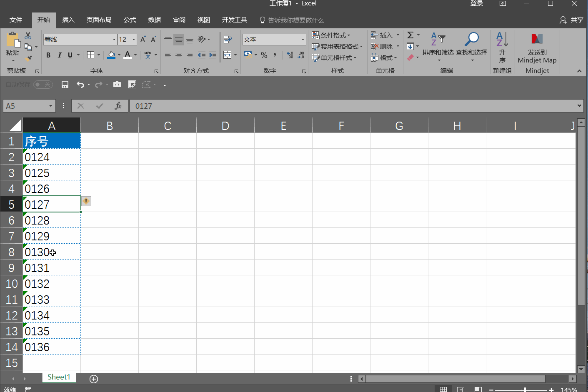The height and width of the screenshot is (392, 588).
Task: Click the Clear eraser icon
Action: coord(410,57)
